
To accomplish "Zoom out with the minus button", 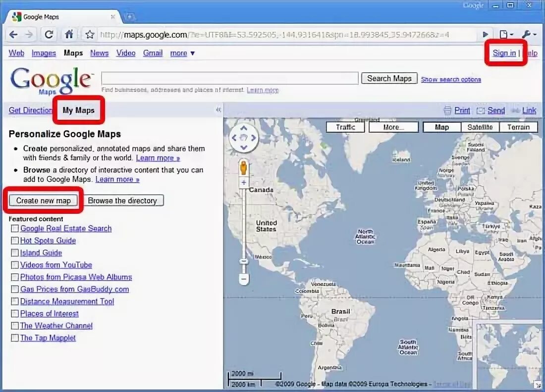I will click(x=244, y=279).
